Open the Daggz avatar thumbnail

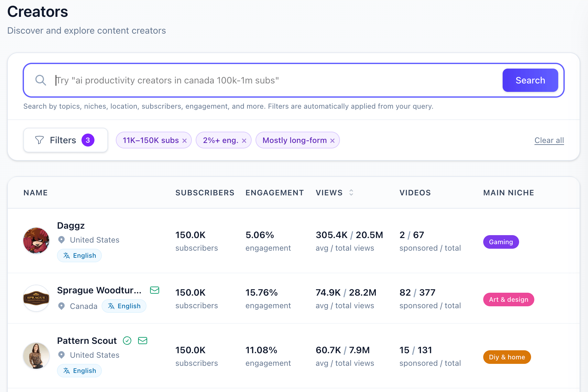36,241
